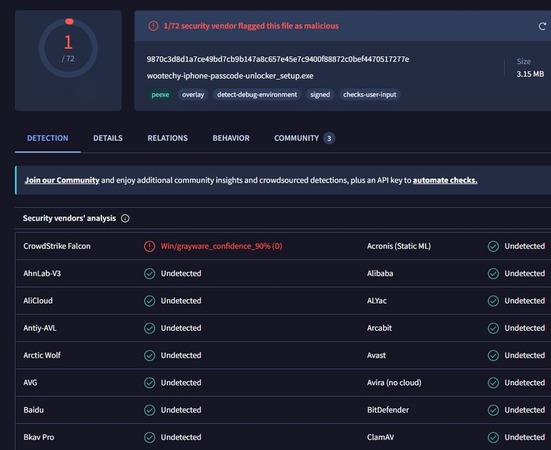Follow the Join our Community link
The height and width of the screenshot is (450, 551).
click(x=62, y=180)
